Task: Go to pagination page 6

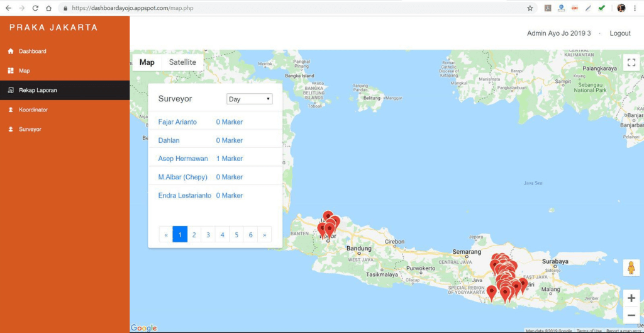Action: pyautogui.click(x=250, y=234)
